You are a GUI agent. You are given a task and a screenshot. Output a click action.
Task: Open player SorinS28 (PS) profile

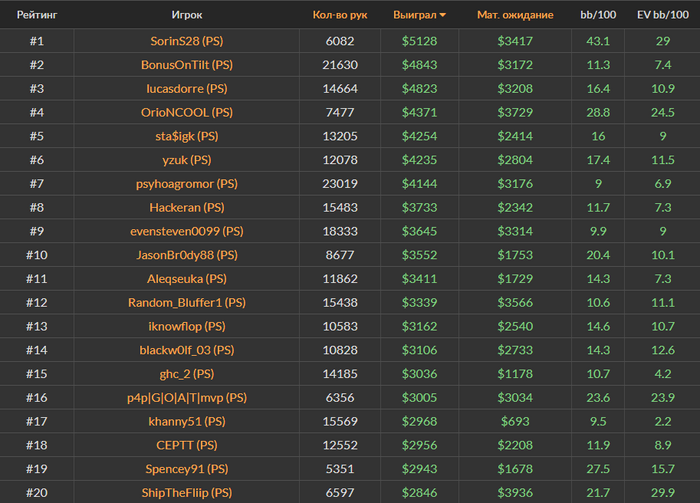tap(186, 41)
